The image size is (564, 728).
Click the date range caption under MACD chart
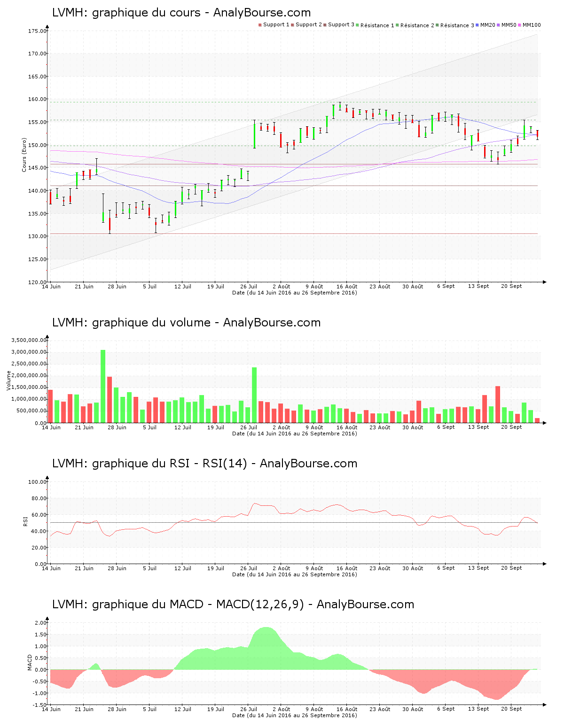(295, 715)
